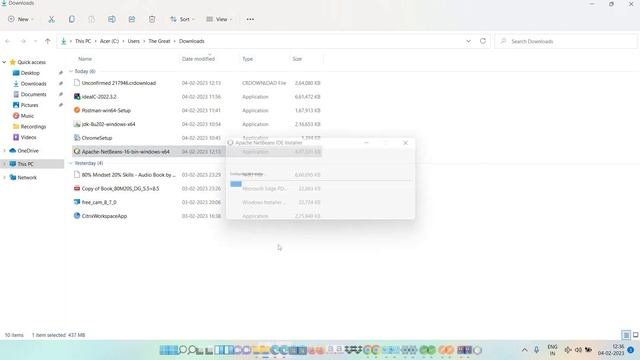This screenshot has width=640, height=360.
Task: Collapse the Quick access tree node
Action: coord(4,62)
